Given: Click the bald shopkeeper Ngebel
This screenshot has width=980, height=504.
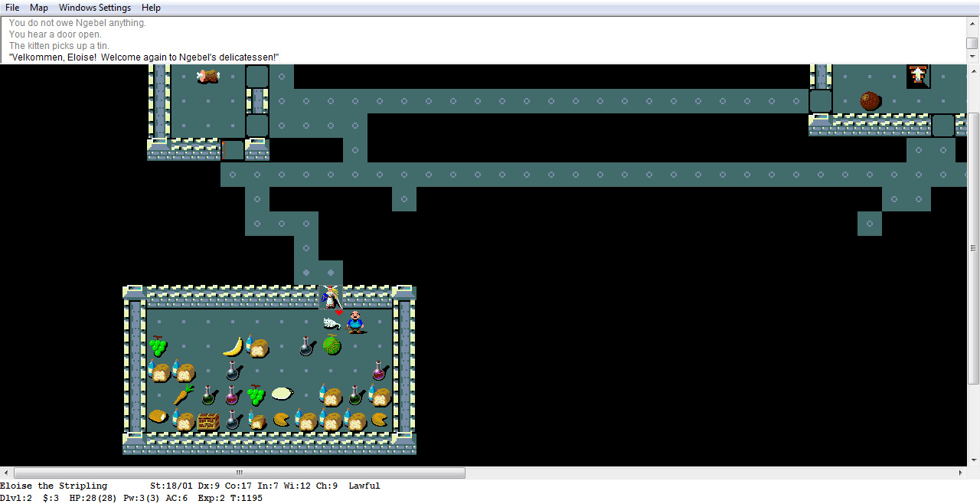Looking at the screenshot, I should [x=355, y=322].
